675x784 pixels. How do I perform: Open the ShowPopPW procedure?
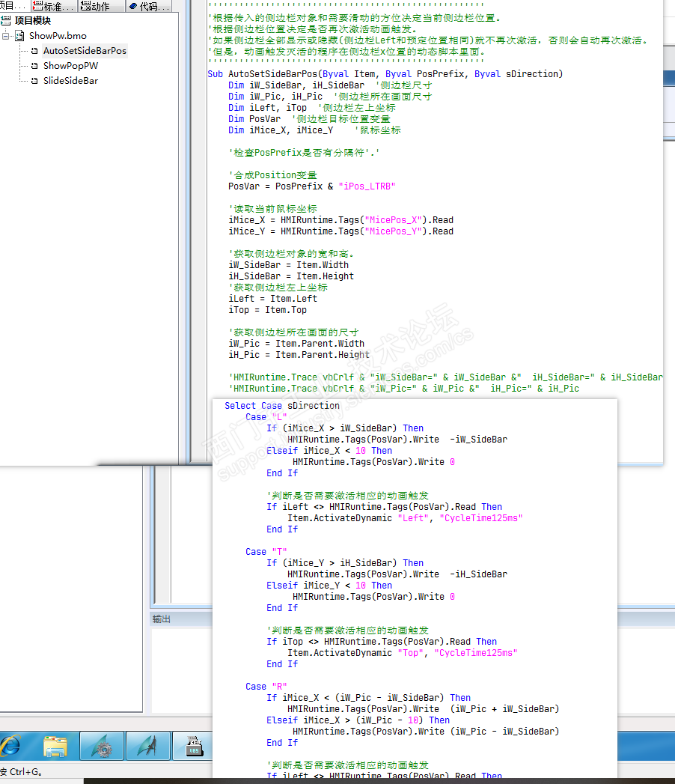(70, 65)
